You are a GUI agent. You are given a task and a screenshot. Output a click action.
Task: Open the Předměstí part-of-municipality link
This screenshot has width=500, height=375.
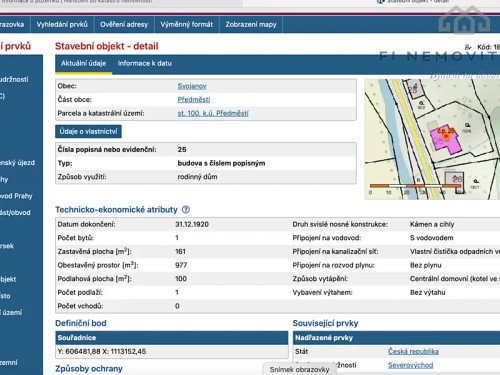tap(194, 100)
